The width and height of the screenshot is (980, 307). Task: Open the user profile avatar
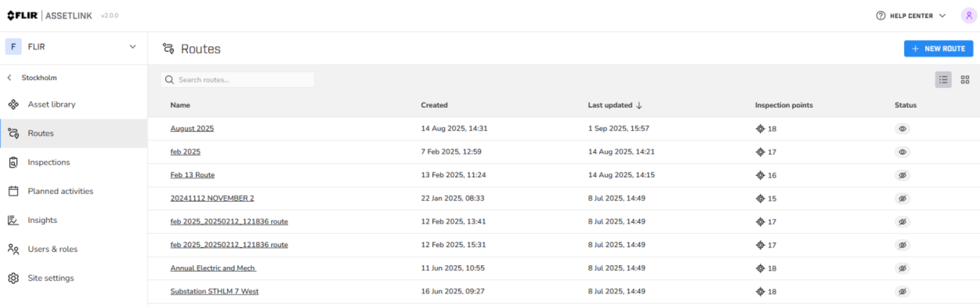pyautogui.click(x=969, y=16)
